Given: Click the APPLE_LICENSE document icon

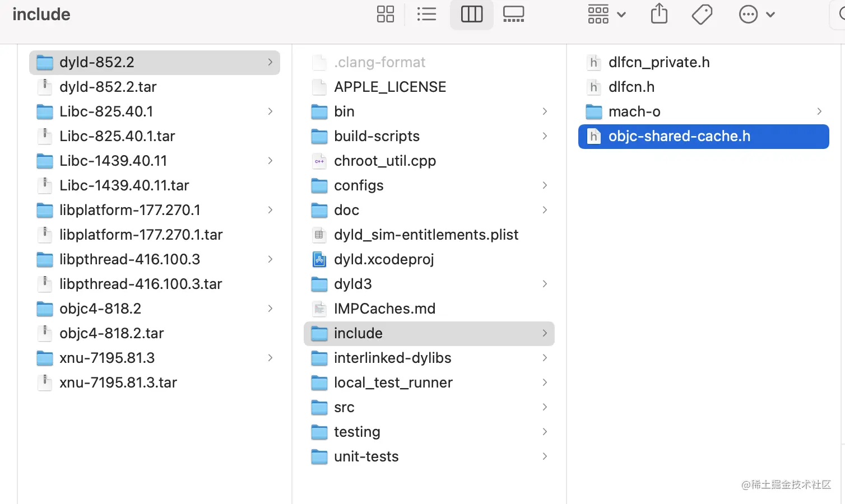Looking at the screenshot, I should [319, 87].
